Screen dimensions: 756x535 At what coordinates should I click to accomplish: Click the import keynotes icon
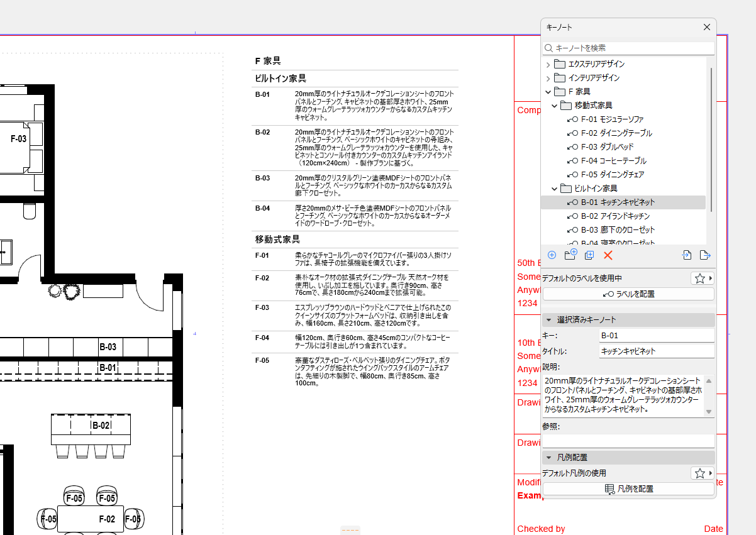687,255
